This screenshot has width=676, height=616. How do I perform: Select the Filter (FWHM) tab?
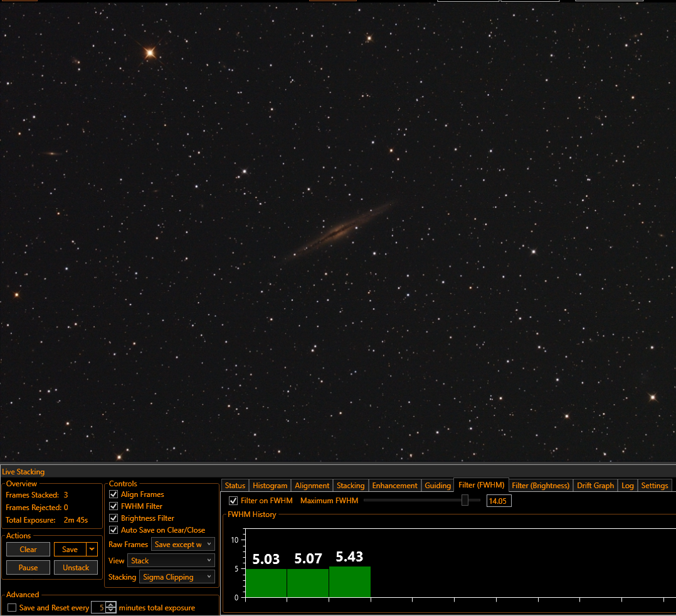481,485
